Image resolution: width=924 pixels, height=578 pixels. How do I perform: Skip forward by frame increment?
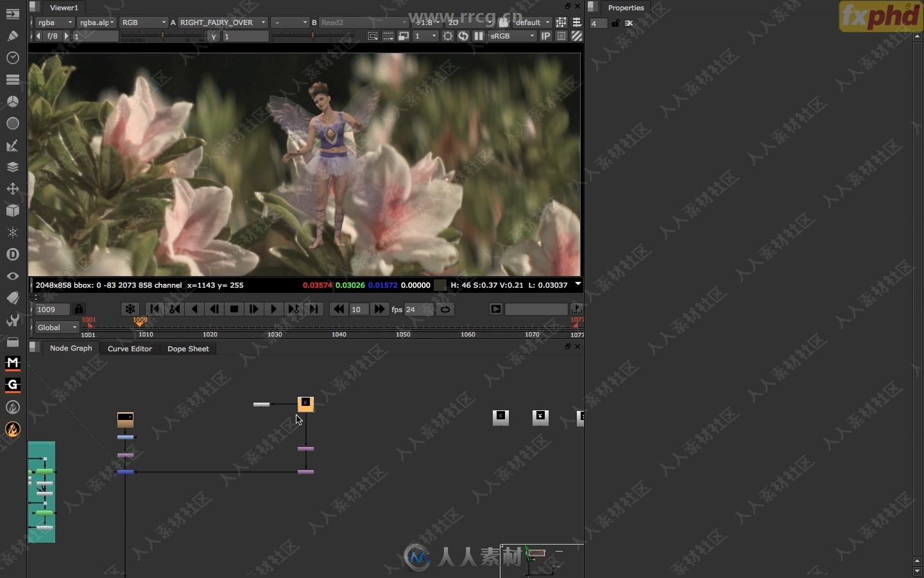(380, 309)
